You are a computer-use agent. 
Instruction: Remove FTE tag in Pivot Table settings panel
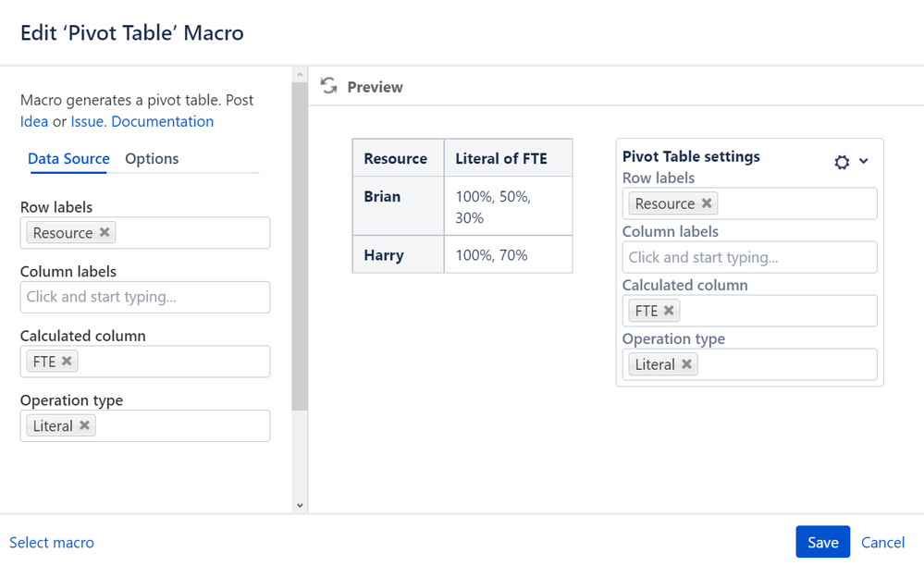pyautogui.click(x=669, y=310)
